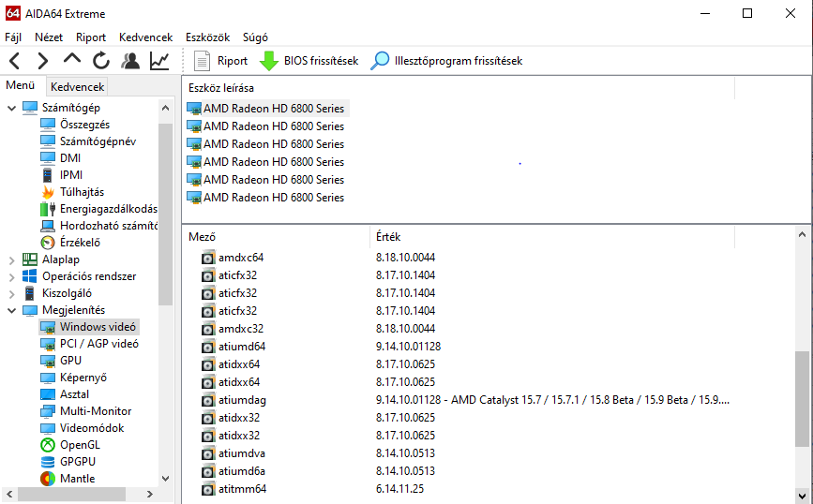813x504 pixels.
Task: Collapse the Számítógép tree node
Action: click(11, 109)
